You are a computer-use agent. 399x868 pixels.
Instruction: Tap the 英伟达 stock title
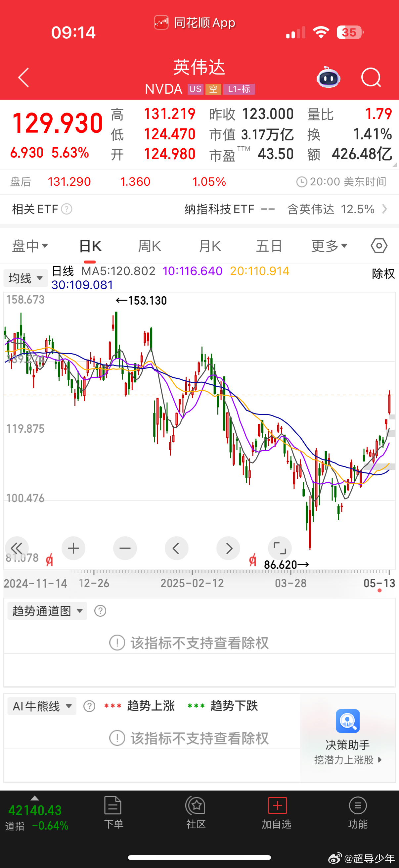coord(199,67)
